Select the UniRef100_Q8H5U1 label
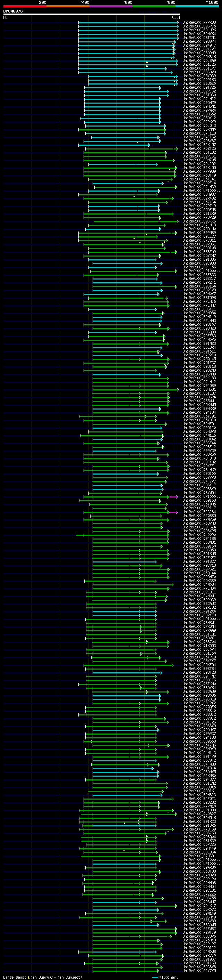Screen dimensions: 222x980 point(199,390)
